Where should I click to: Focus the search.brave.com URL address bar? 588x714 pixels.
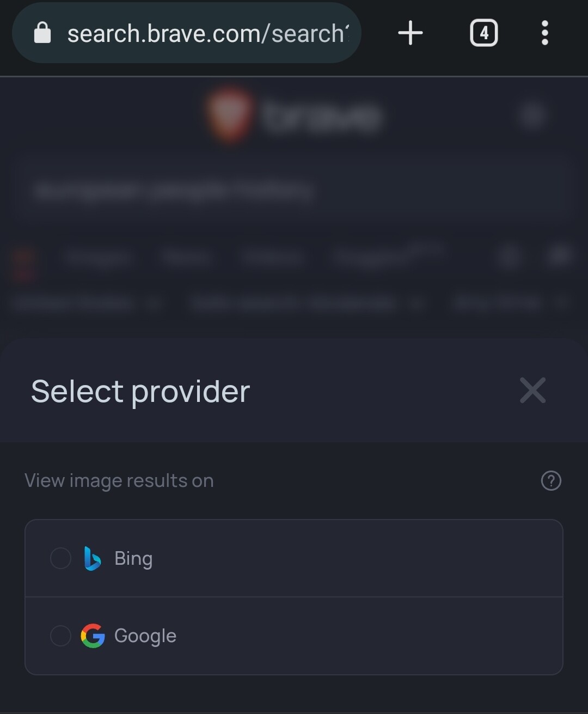(x=207, y=33)
